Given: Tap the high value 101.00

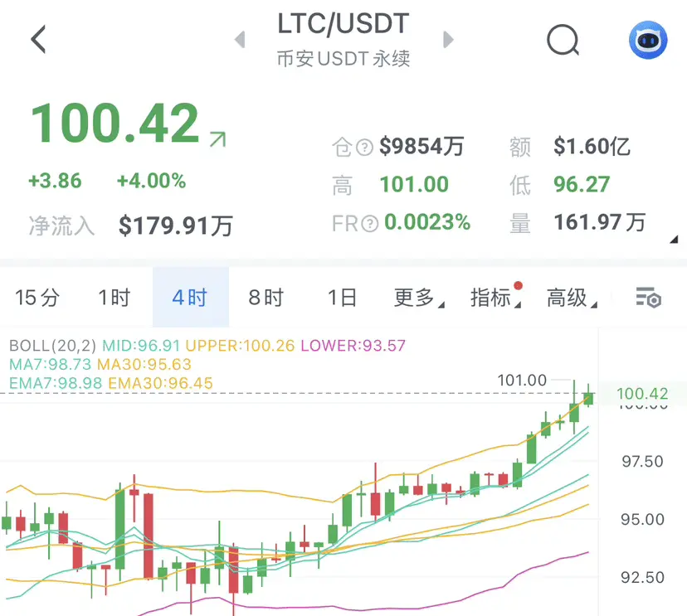Looking at the screenshot, I should pos(414,184).
